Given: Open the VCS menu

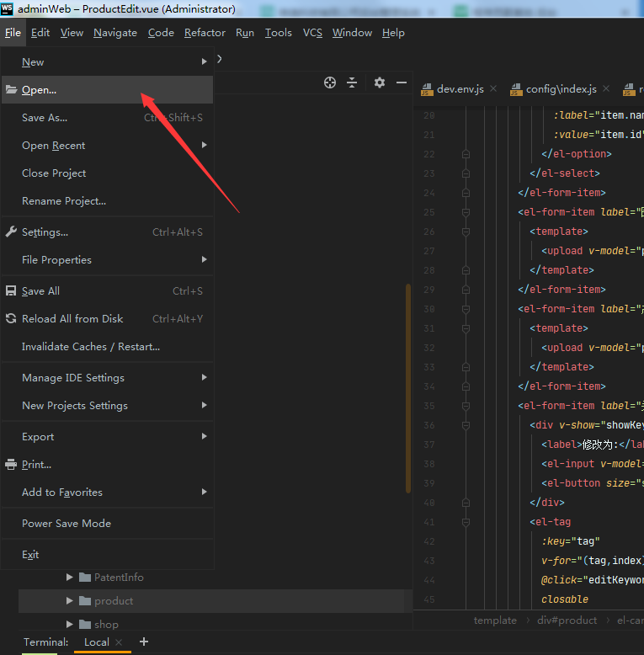Looking at the screenshot, I should coord(312,33).
